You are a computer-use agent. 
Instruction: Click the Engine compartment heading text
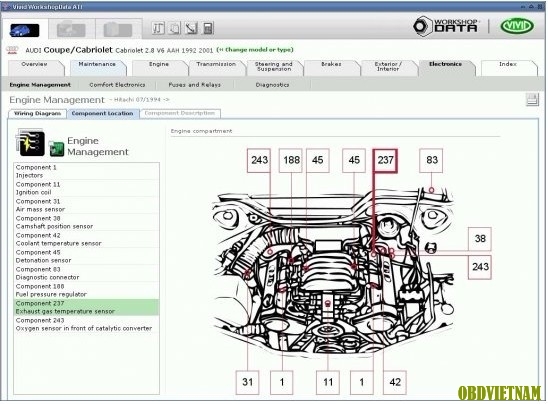coord(201,131)
